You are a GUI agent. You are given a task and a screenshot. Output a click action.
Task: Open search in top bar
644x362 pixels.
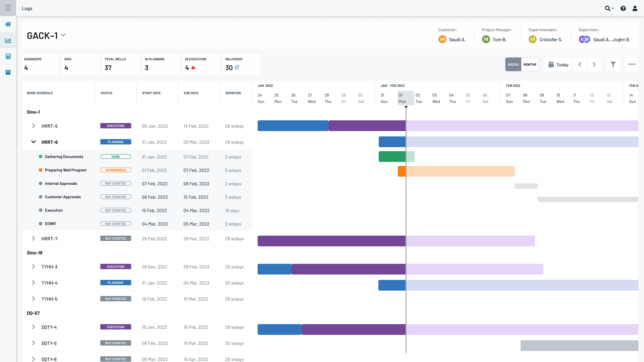[609, 8]
